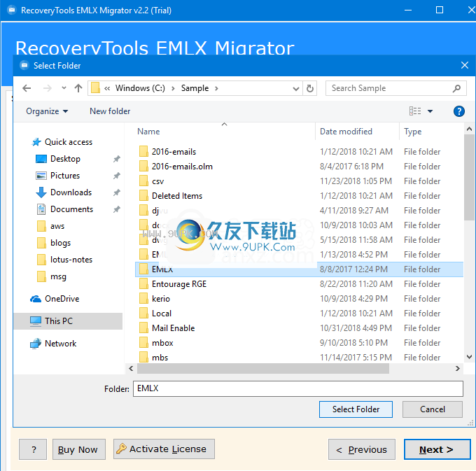Close the Select Folder dialog
This screenshot has width=476, height=471.
(x=465, y=65)
